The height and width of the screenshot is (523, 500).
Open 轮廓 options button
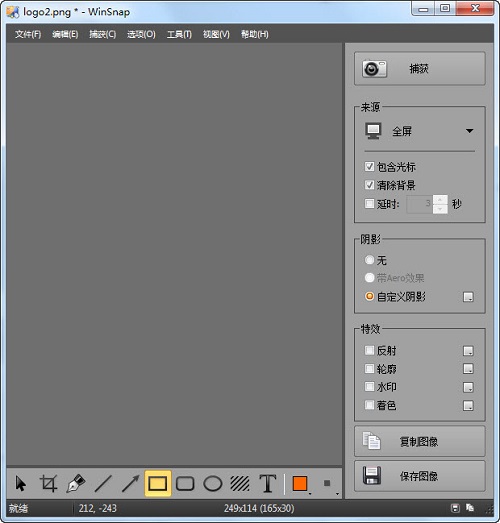[468, 369]
